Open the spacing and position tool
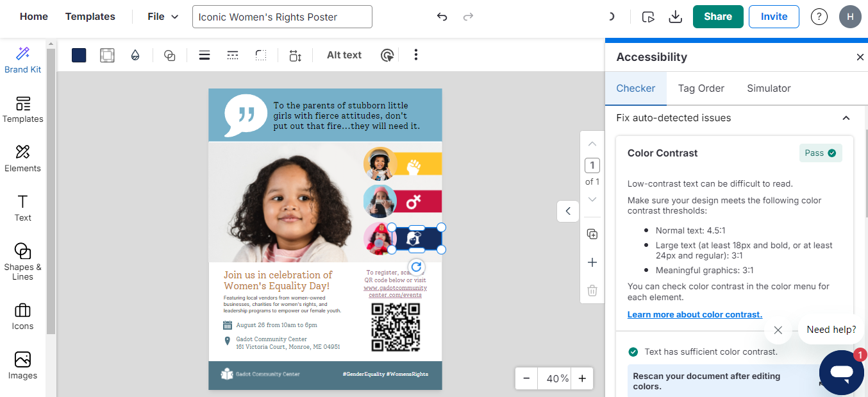Screen dimensions: 868x397 pyautogui.click(x=295, y=55)
